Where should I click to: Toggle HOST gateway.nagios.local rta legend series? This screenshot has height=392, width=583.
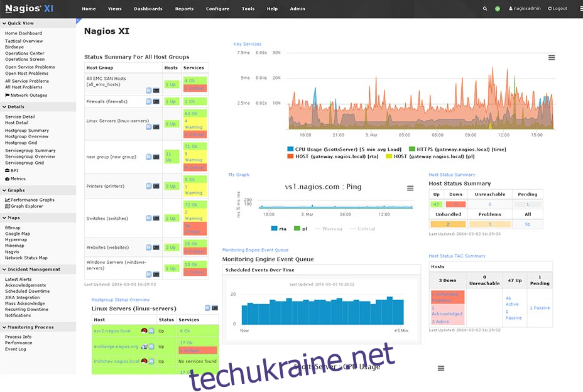click(x=333, y=156)
